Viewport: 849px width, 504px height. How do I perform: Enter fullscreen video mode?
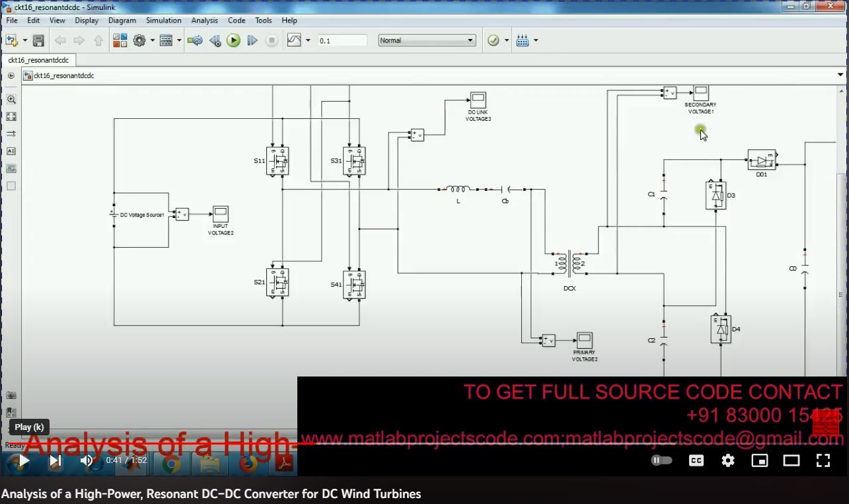[823, 460]
